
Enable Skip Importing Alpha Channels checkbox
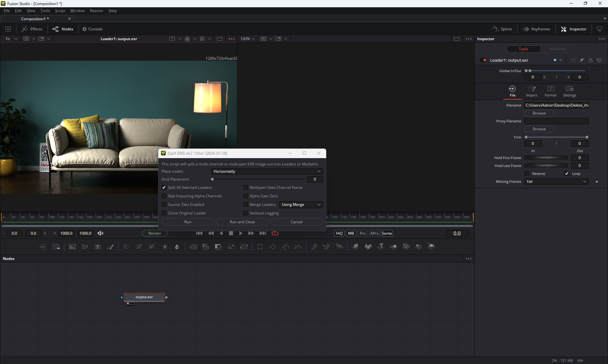point(164,196)
